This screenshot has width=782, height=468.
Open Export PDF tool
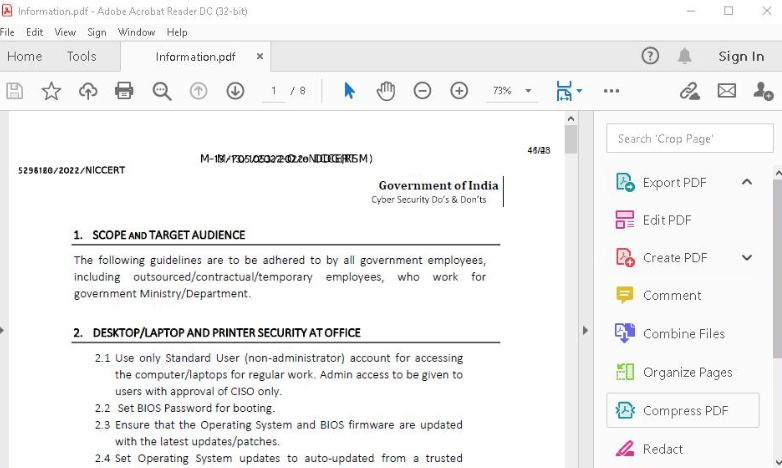pyautogui.click(x=674, y=183)
